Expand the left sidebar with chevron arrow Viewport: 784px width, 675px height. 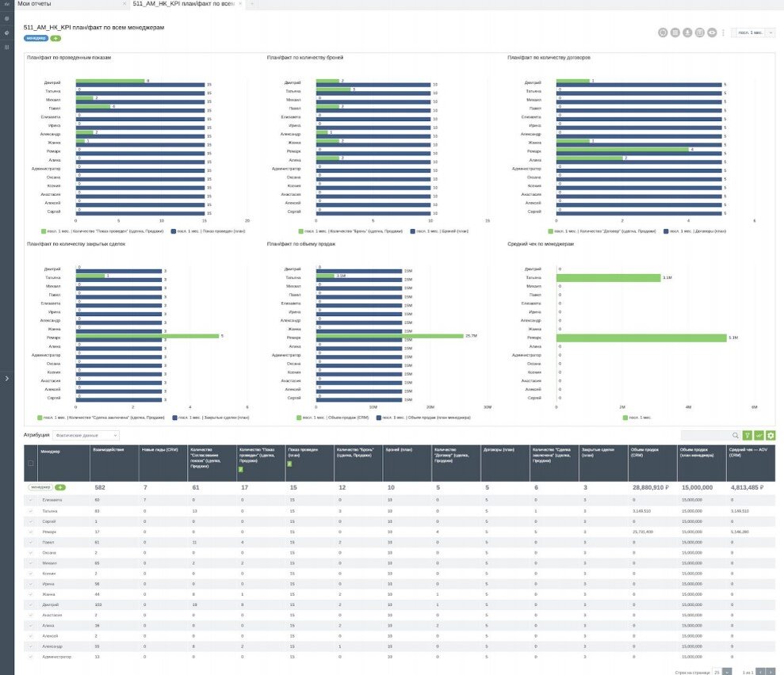coord(6,379)
